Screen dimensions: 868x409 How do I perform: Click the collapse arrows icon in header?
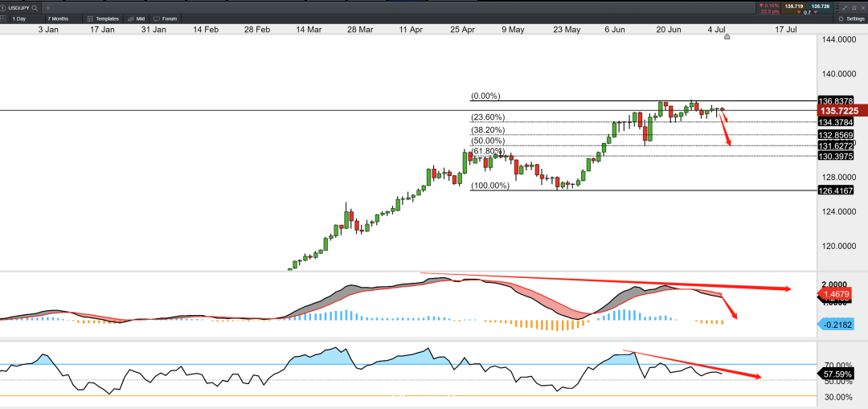[845, 8]
